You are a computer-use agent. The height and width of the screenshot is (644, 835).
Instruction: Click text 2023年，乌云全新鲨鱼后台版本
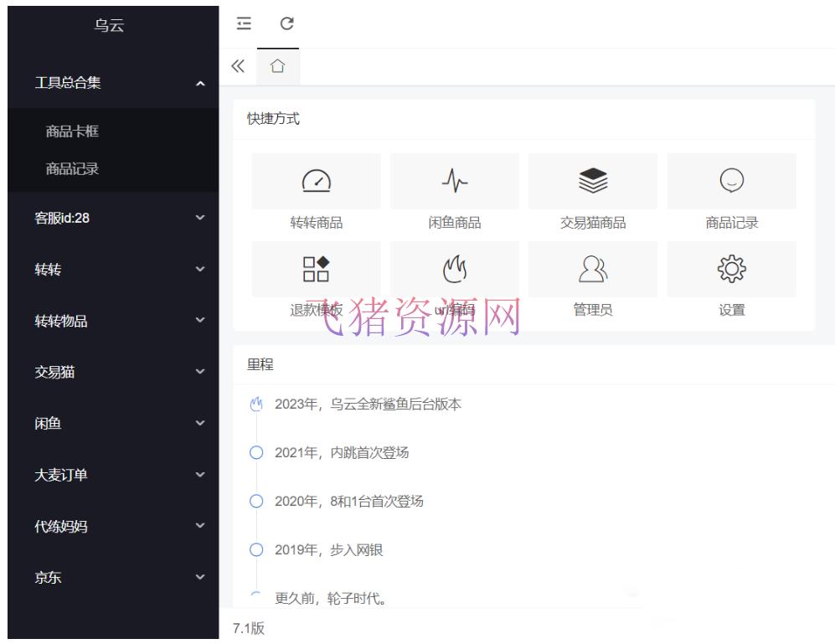[368, 404]
